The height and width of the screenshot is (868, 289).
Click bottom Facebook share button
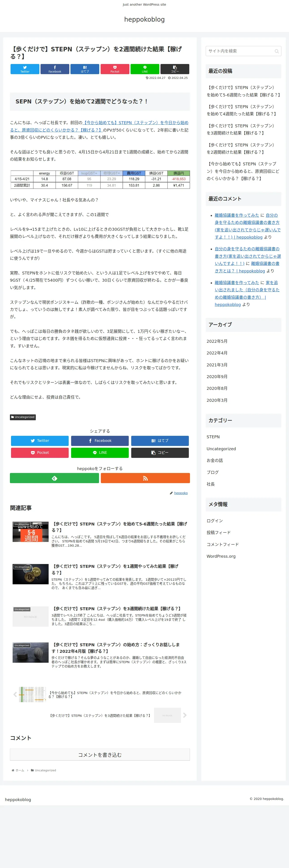(x=100, y=441)
